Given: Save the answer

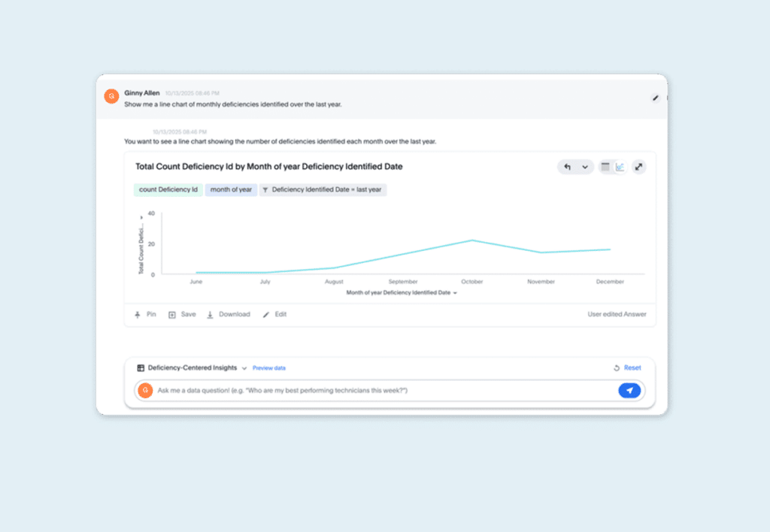Looking at the screenshot, I should click(182, 314).
